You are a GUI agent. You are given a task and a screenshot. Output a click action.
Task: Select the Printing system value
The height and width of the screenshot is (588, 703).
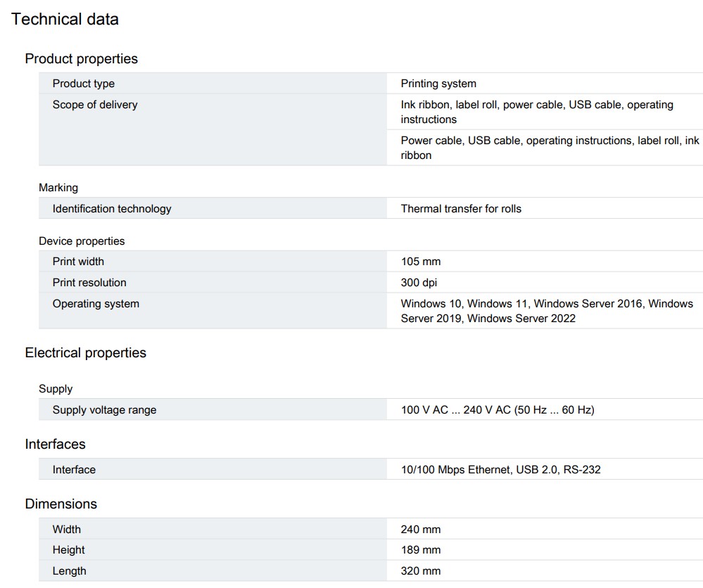(438, 84)
